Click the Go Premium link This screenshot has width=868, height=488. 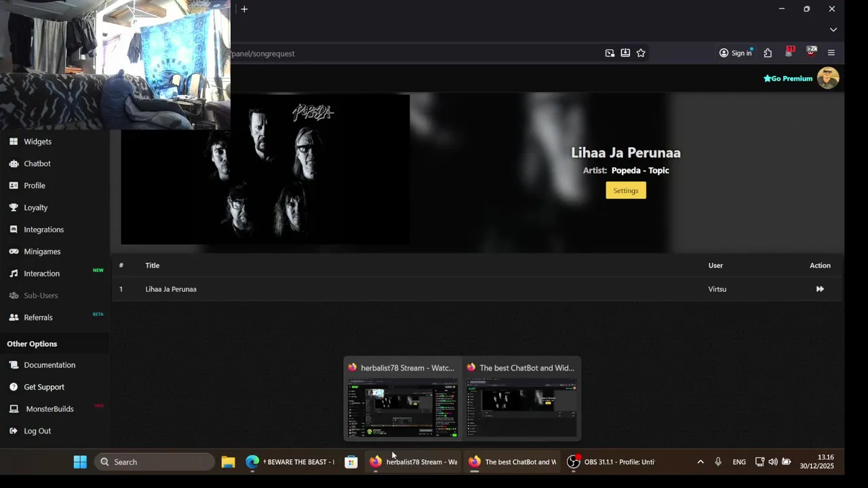788,79
